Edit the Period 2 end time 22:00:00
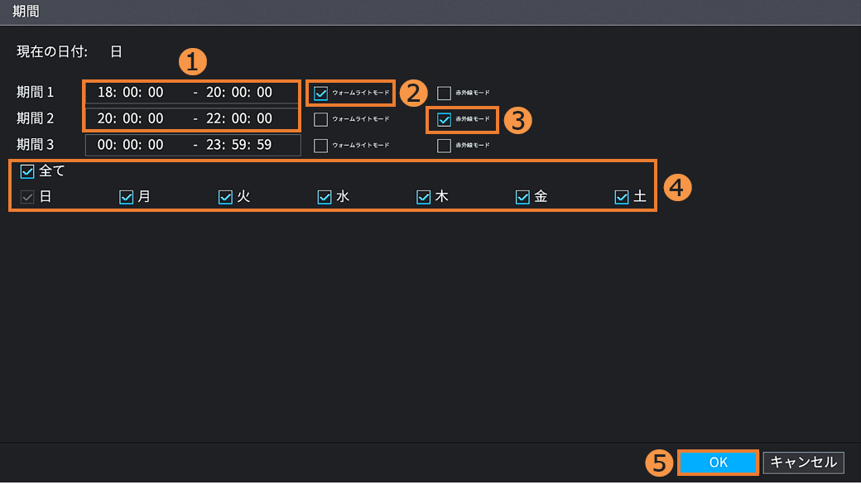This screenshot has width=861, height=504. tap(238, 119)
